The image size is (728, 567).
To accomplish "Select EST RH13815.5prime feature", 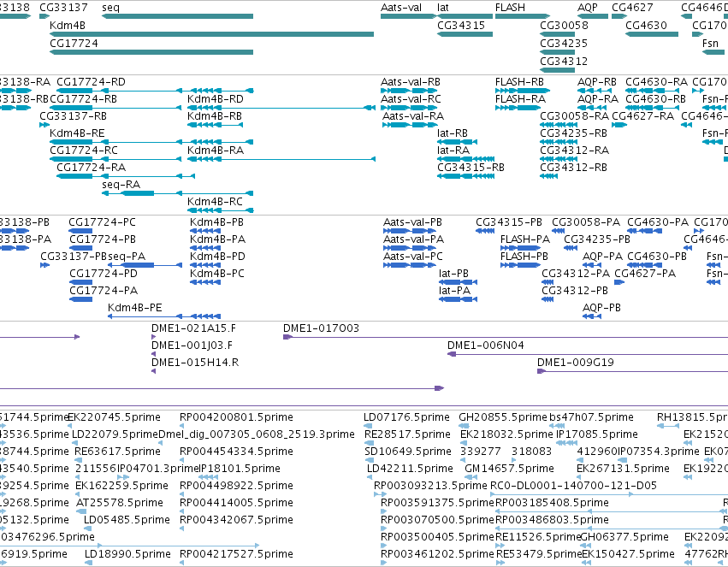I will coord(668,426).
